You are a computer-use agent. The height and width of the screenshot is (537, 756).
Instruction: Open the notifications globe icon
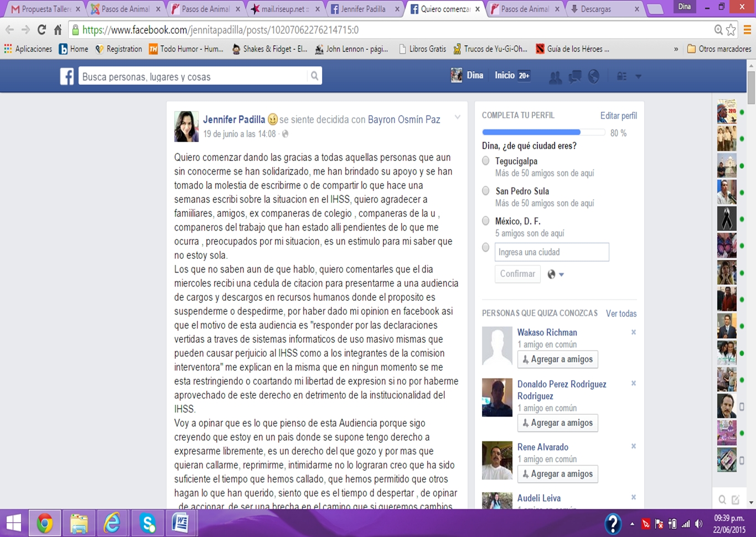click(x=594, y=76)
